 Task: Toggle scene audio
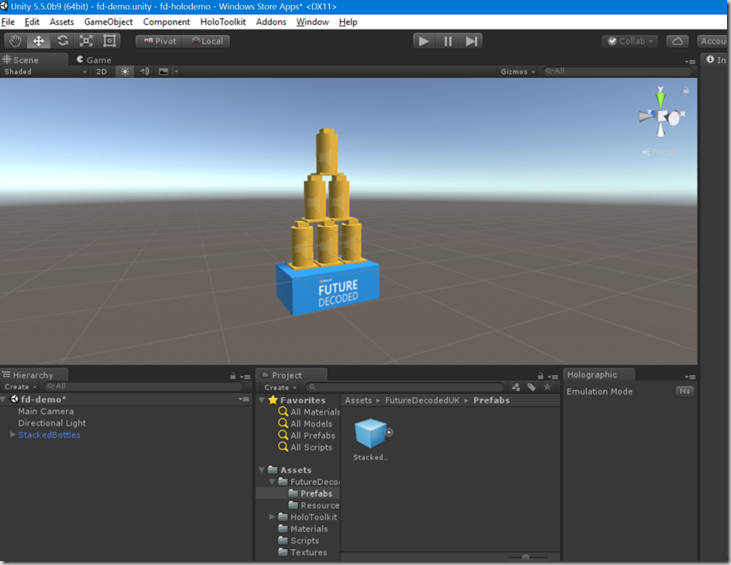point(145,71)
